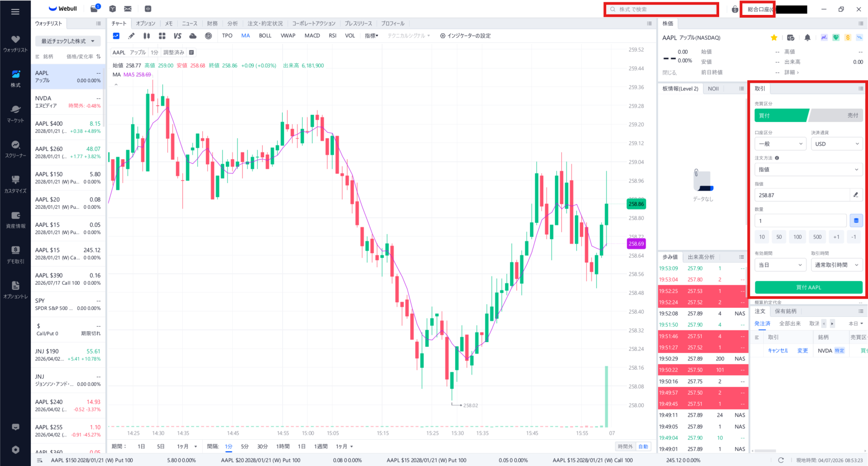Expand the USD settlement currency dropdown
Screen dimensions: 868x466
click(836, 144)
